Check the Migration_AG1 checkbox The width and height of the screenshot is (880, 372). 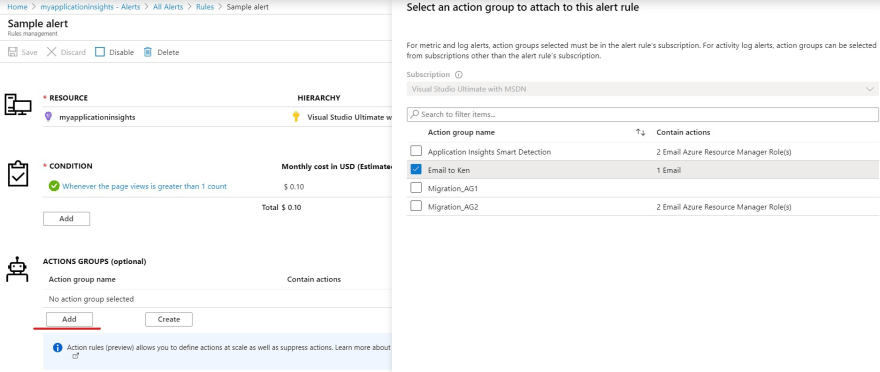(x=416, y=188)
